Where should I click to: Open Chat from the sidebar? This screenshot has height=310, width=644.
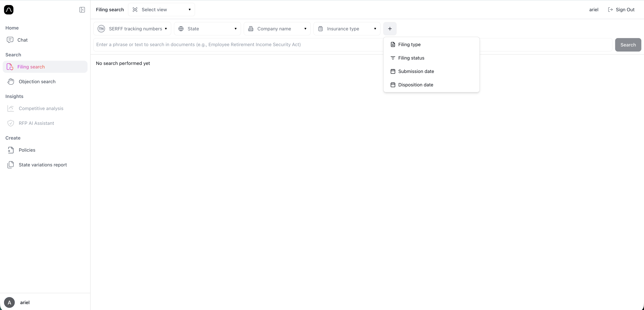coord(22,40)
